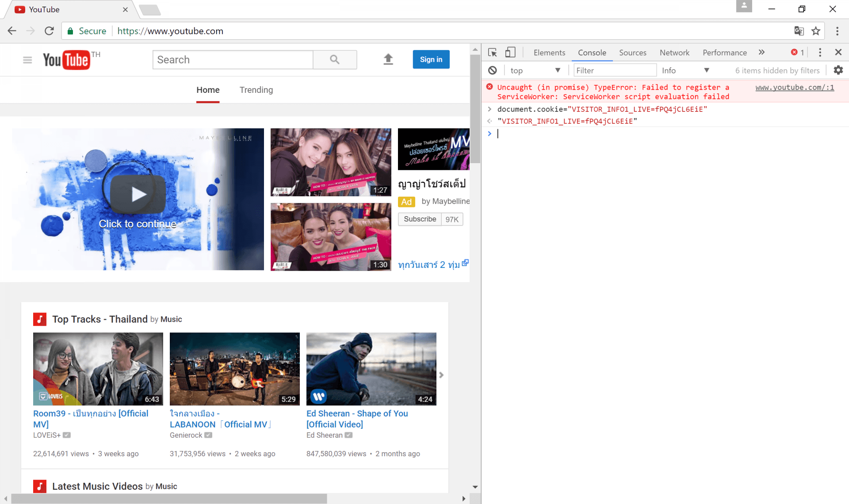Open DevTools customize three-dot menu
This screenshot has height=504, width=849.
pos(820,52)
